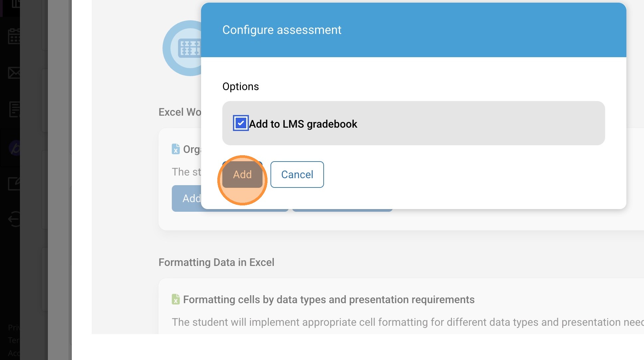This screenshot has width=644, height=360.
Task: Click the 'Add to LMS gradebook' label
Action: [303, 124]
